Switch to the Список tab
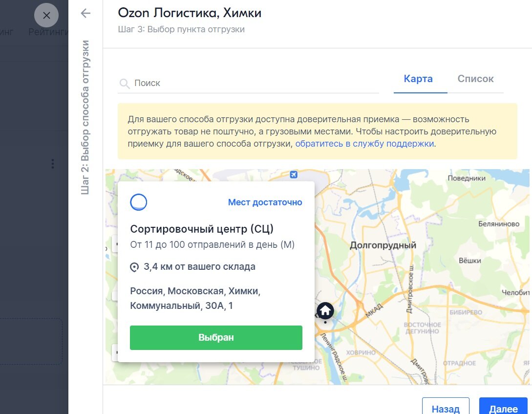532x414 pixels. [475, 79]
